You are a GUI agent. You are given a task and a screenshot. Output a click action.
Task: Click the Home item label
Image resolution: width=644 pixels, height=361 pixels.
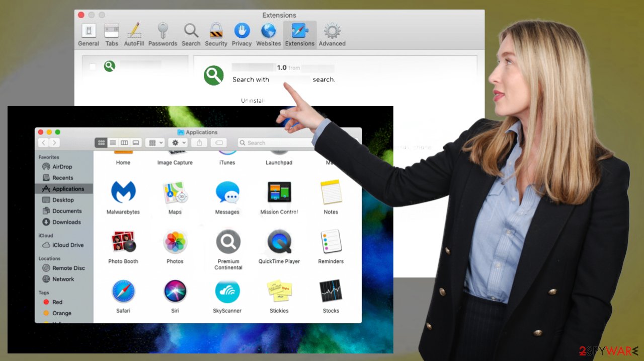point(123,163)
